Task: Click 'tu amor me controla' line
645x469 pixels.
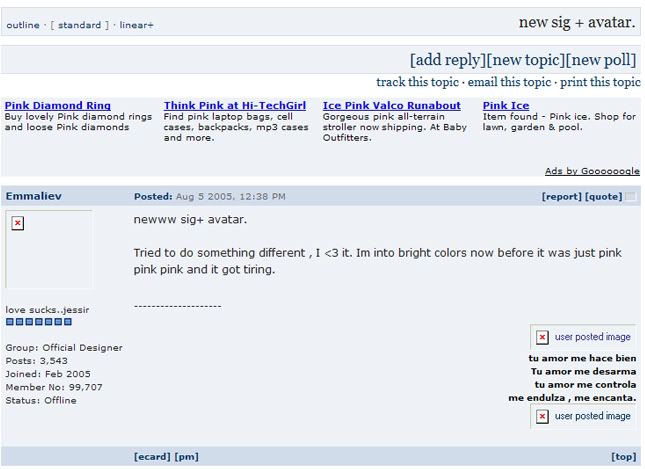Action: coord(585,385)
